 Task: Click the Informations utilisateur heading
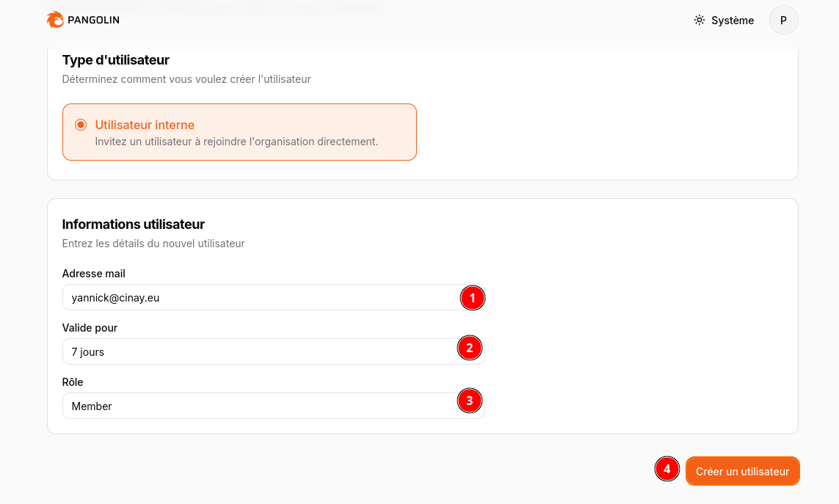click(x=133, y=224)
